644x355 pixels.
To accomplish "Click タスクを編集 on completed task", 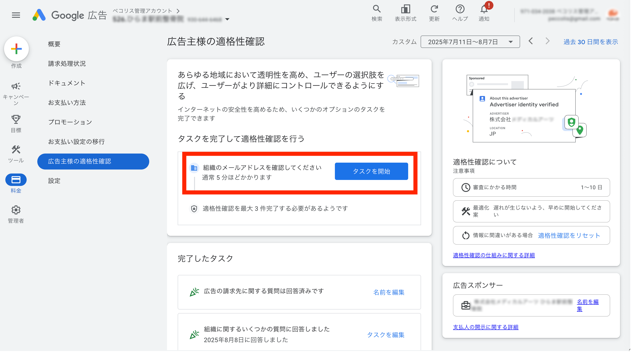I will point(385,335).
